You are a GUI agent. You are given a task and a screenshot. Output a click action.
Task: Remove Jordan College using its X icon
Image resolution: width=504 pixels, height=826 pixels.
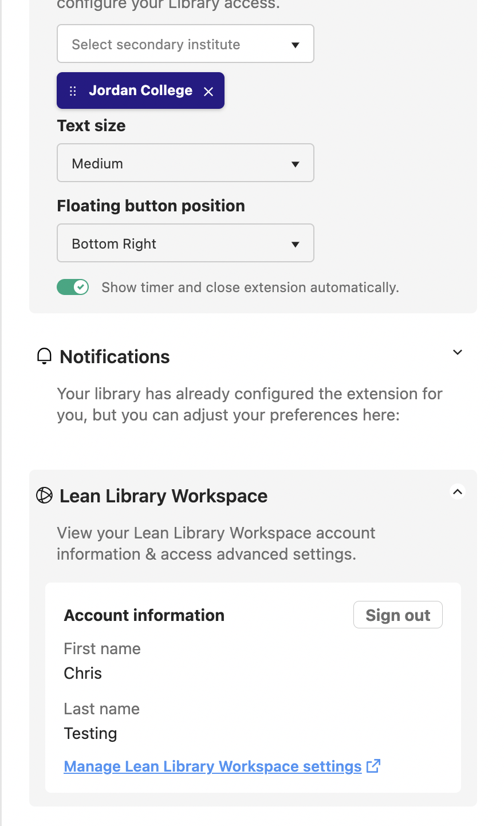(x=208, y=91)
